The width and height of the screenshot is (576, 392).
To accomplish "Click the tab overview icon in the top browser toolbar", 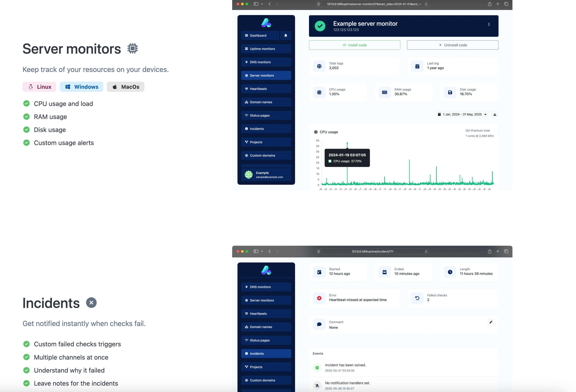I will (506, 4).
